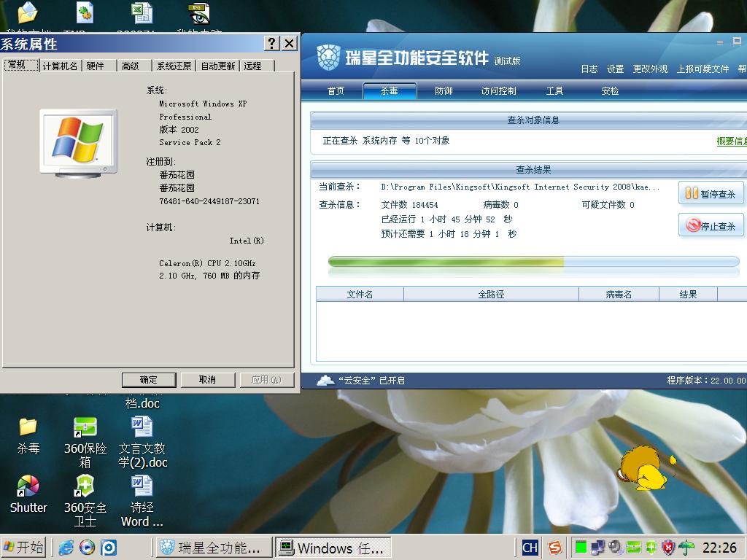
Task: Switch to Windows 任务管理器 taskbar button
Action: 333,548
